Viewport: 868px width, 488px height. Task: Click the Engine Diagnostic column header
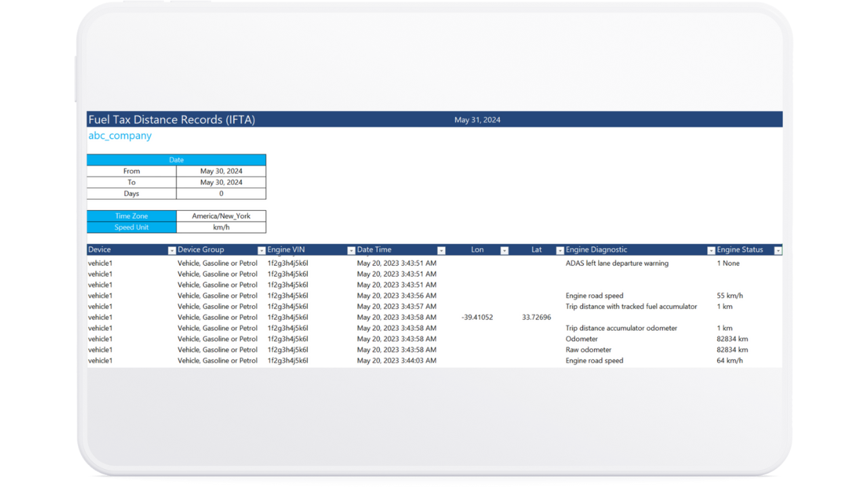pos(596,250)
